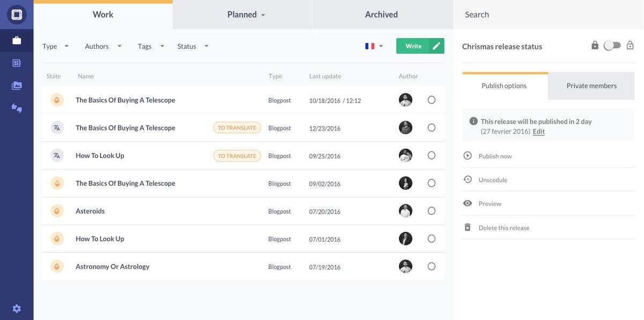This screenshot has width=644, height=320.
Task: Click the Publish now icon
Action: 467,155
